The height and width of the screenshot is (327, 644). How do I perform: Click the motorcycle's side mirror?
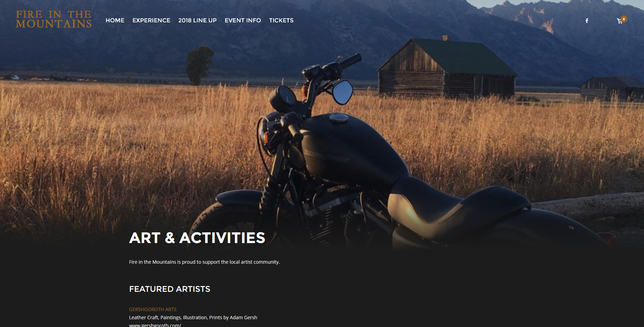pyautogui.click(x=342, y=92)
